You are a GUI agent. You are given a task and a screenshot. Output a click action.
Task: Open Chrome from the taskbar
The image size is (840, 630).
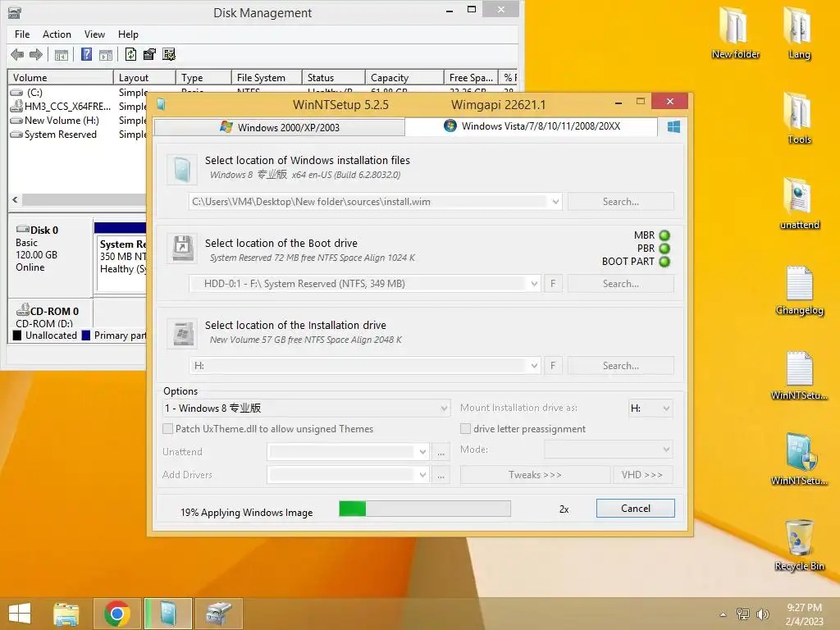click(117, 614)
